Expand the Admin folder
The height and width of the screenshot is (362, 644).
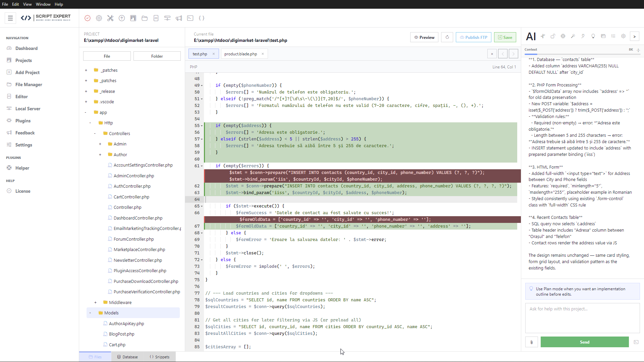pos(100,144)
